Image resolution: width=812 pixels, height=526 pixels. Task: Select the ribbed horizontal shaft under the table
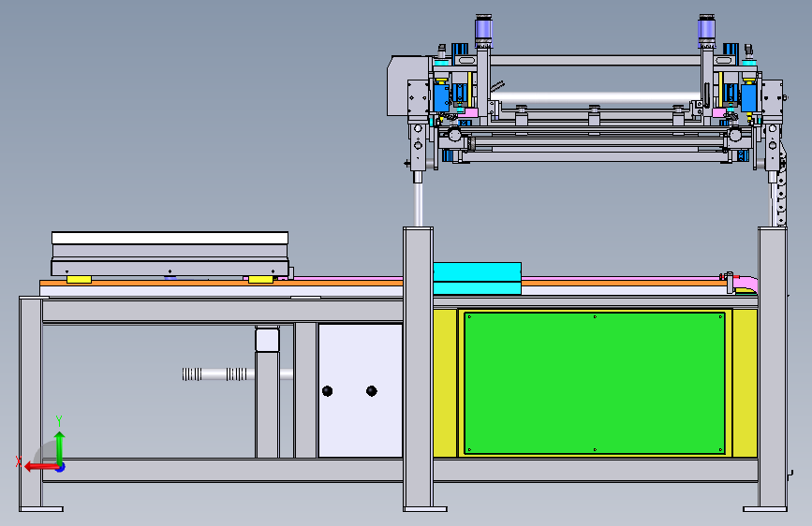(237, 373)
